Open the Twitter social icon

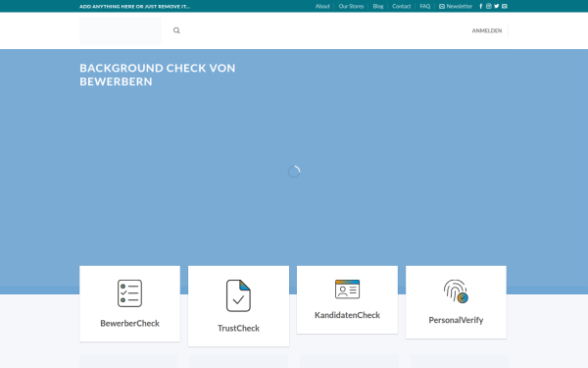point(497,6)
